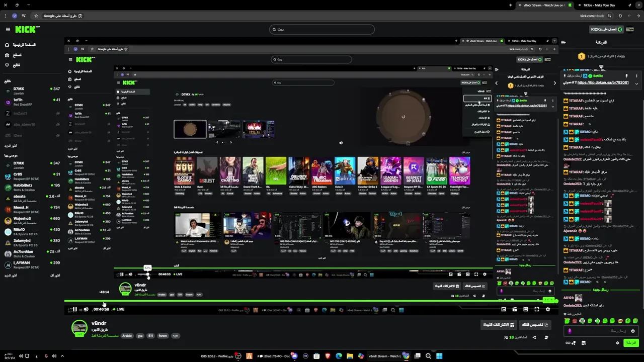Screen dimensions: 644x362
Task: Open the pinned tip.dokan.sa link in chat
Action: tap(603, 82)
